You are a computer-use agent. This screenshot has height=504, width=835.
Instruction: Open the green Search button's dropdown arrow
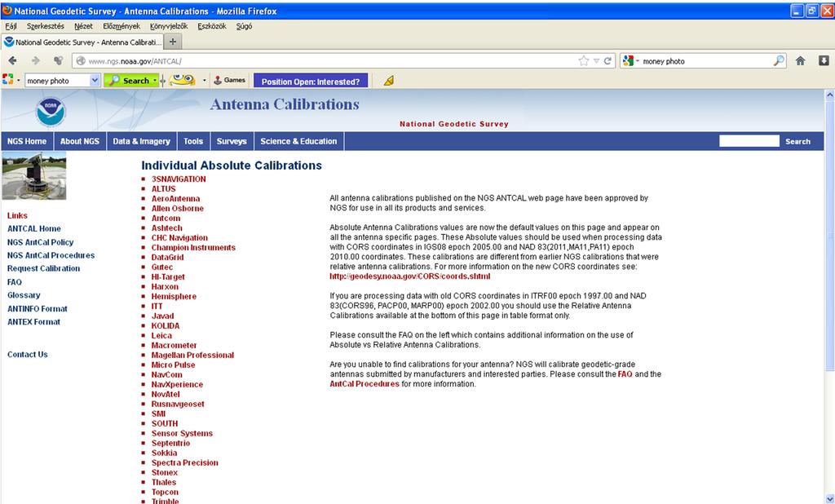[x=155, y=81]
